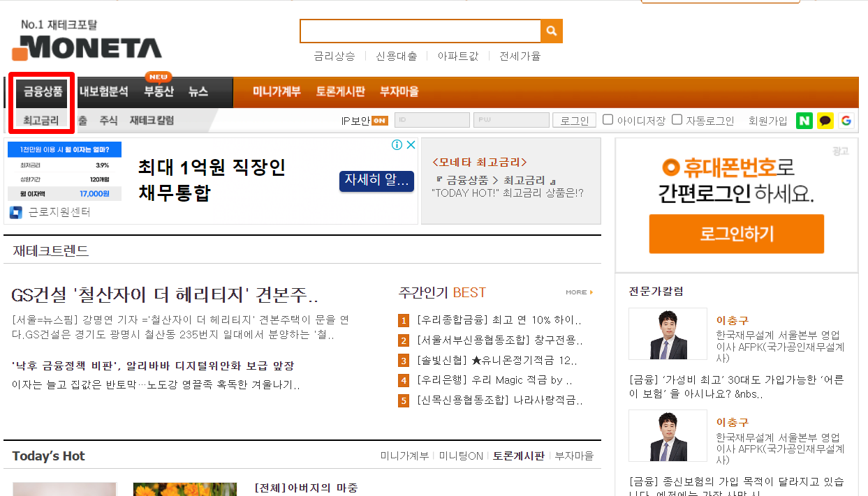This screenshot has height=496, width=868.
Task: Open the search by clicking the magnifier icon
Action: pos(551,31)
